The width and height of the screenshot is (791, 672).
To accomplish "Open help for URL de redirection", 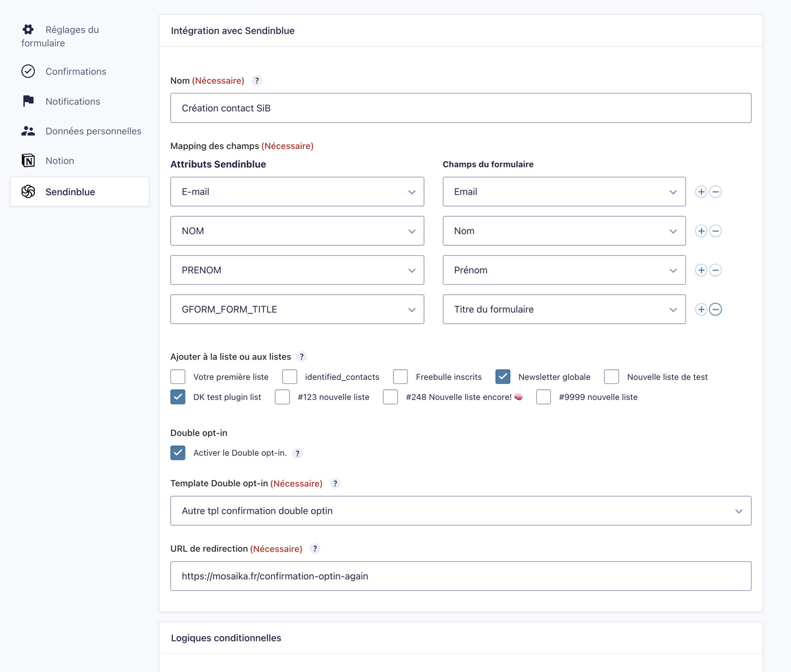I will pos(315,549).
